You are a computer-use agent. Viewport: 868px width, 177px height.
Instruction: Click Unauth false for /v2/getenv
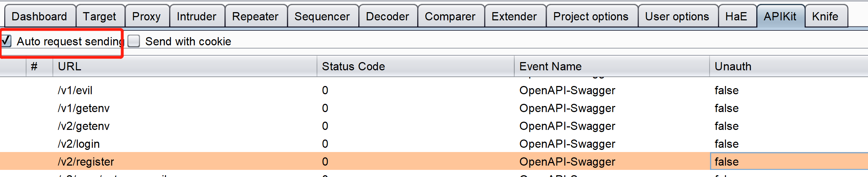click(727, 126)
